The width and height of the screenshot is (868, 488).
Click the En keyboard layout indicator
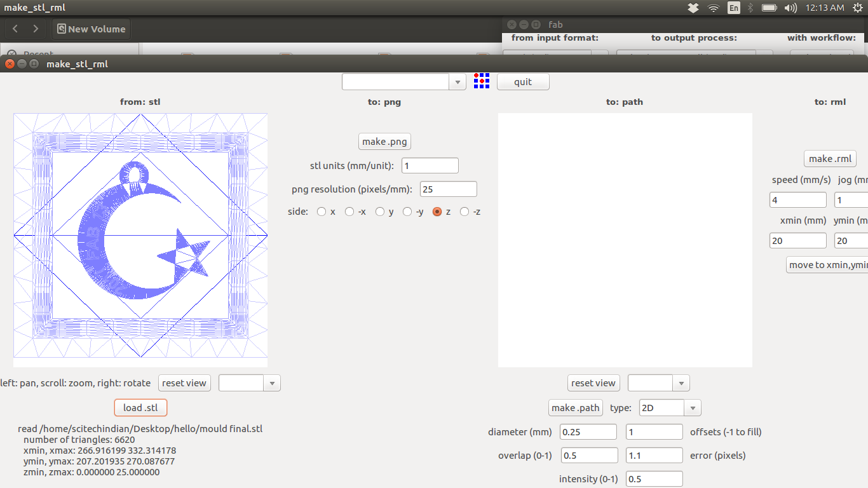point(734,8)
